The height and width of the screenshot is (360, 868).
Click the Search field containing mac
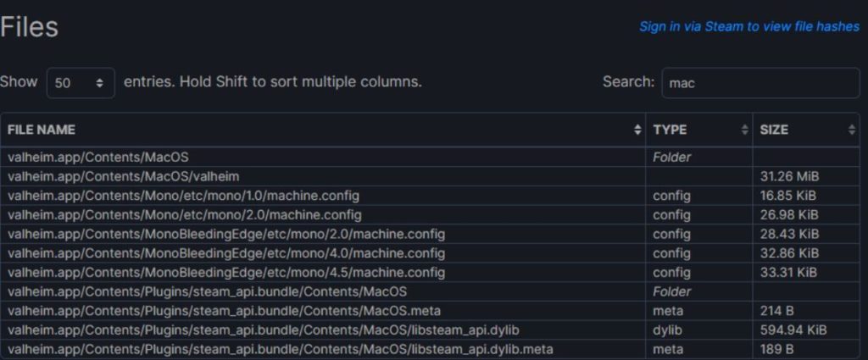(x=760, y=83)
